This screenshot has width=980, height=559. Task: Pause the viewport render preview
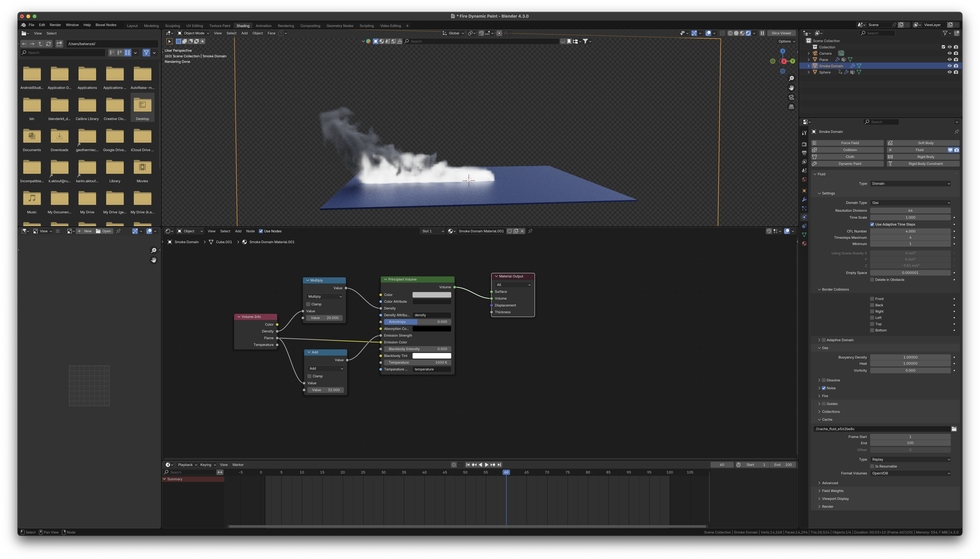pyautogui.click(x=762, y=33)
